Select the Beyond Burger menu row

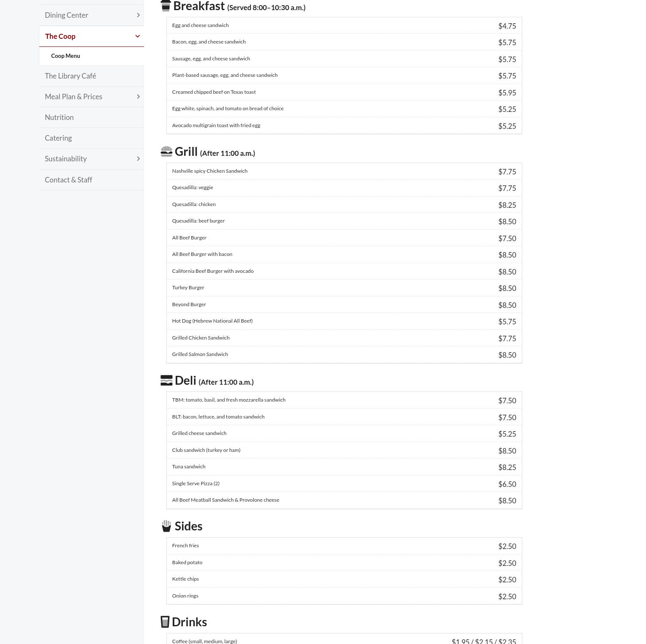click(x=344, y=304)
